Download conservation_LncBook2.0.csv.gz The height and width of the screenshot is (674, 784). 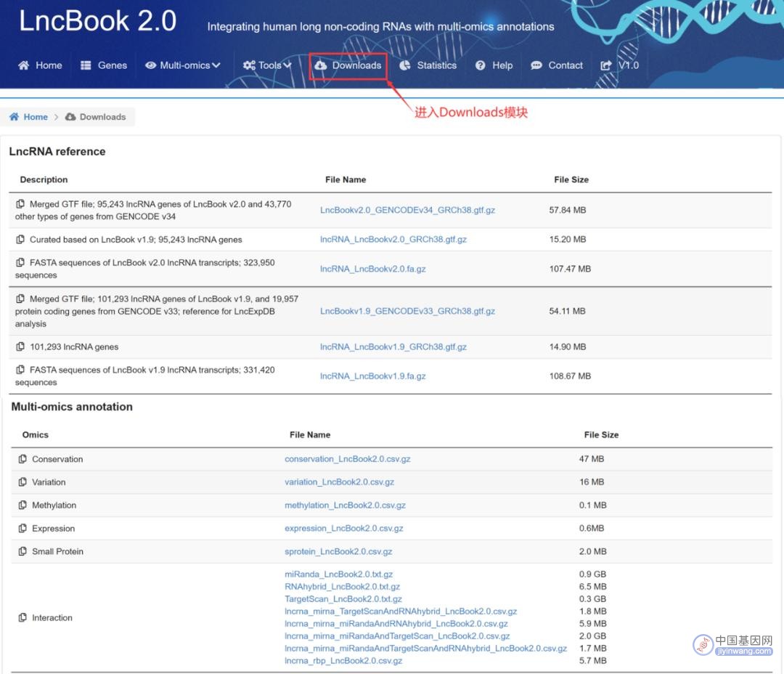pyautogui.click(x=348, y=459)
